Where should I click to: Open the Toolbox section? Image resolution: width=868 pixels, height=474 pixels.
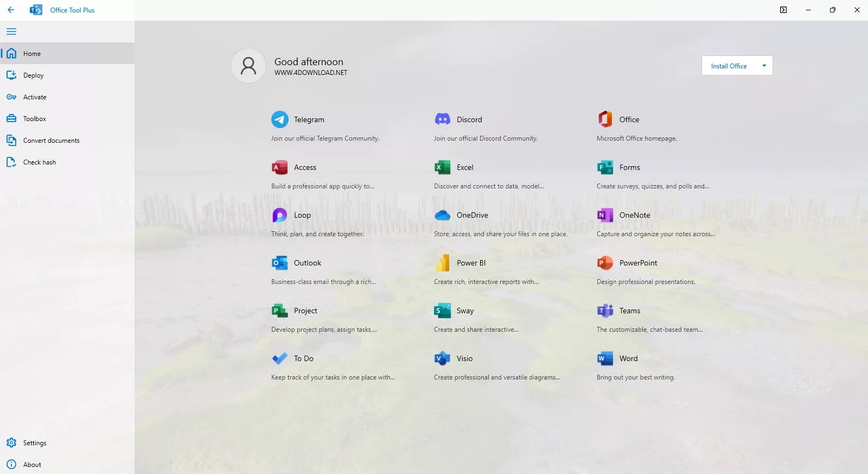[x=67, y=118]
